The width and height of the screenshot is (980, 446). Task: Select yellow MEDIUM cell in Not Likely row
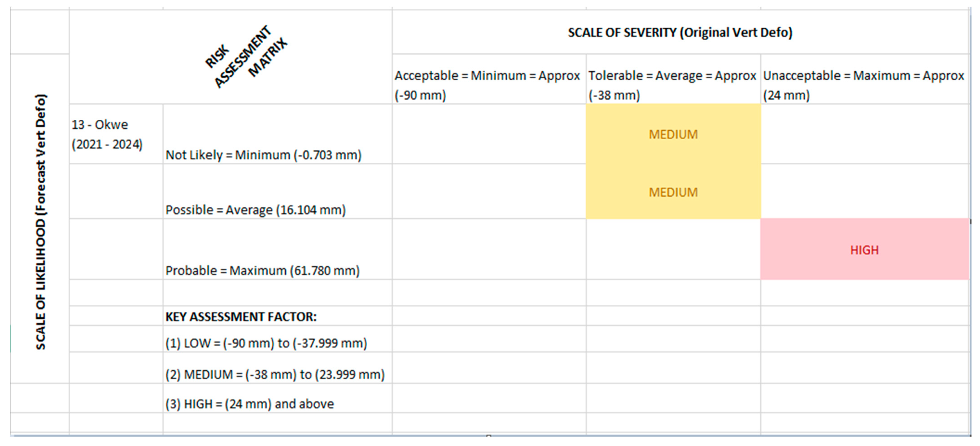pyautogui.click(x=673, y=135)
